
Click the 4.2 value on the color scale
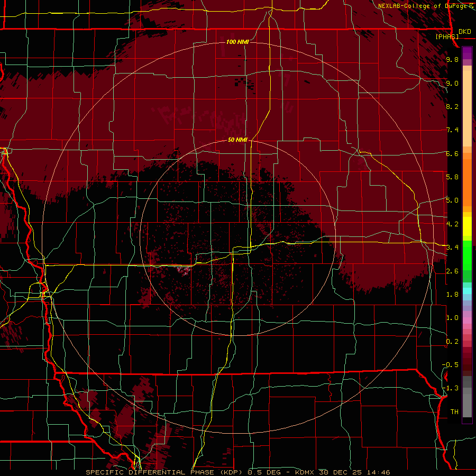coord(452,224)
